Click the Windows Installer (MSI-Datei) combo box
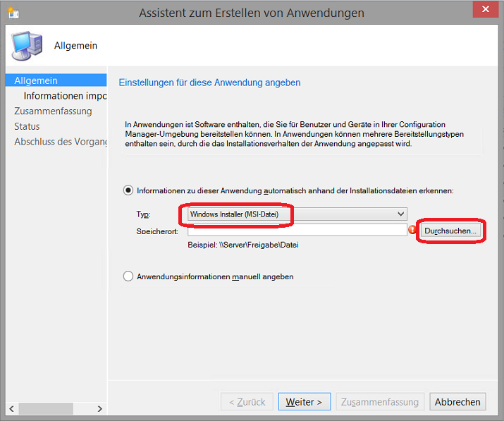504x421 pixels. [x=297, y=214]
